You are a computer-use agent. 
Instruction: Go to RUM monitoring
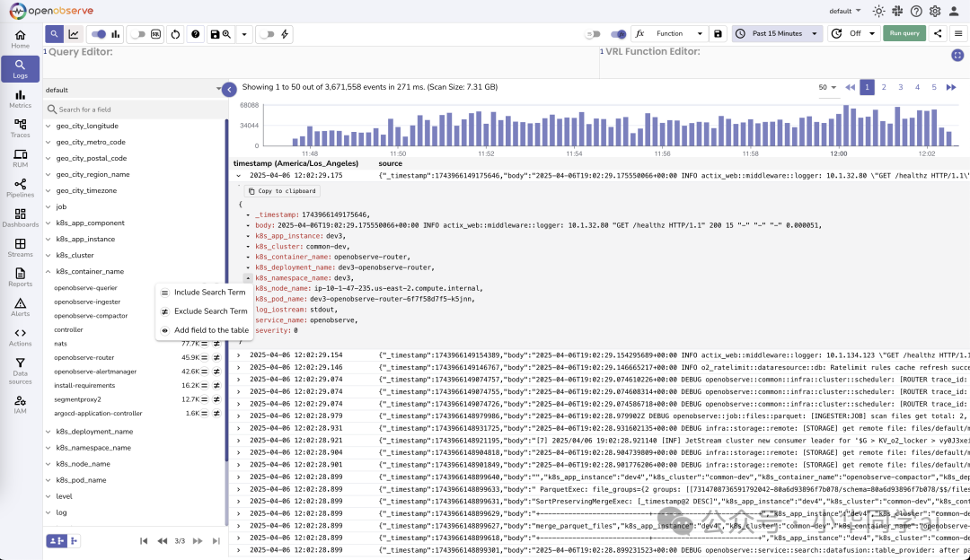[x=21, y=158]
